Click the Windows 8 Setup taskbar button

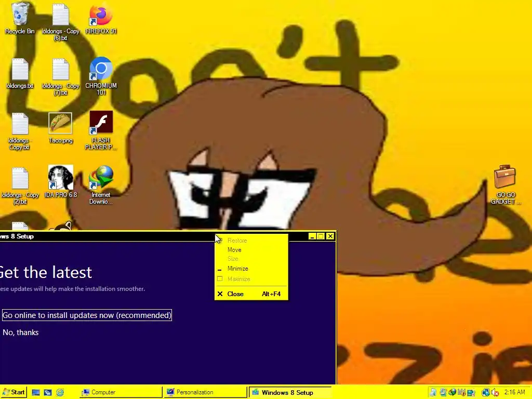[290, 393]
